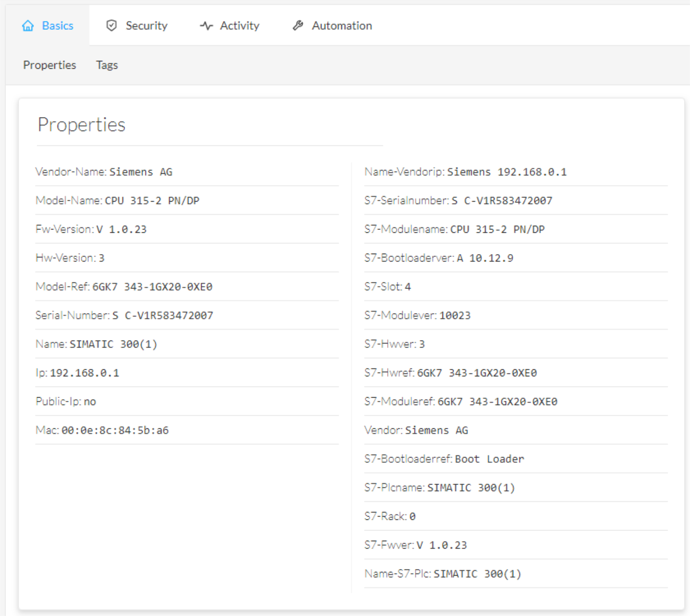Switch to the Automation tab
This screenshot has width=690, height=616.
point(332,26)
